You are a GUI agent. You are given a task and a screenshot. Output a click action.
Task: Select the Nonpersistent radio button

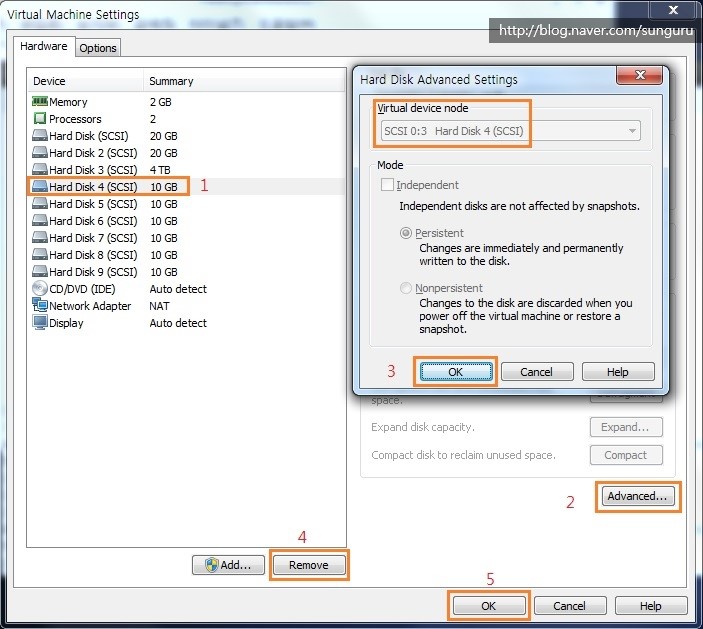click(x=406, y=289)
